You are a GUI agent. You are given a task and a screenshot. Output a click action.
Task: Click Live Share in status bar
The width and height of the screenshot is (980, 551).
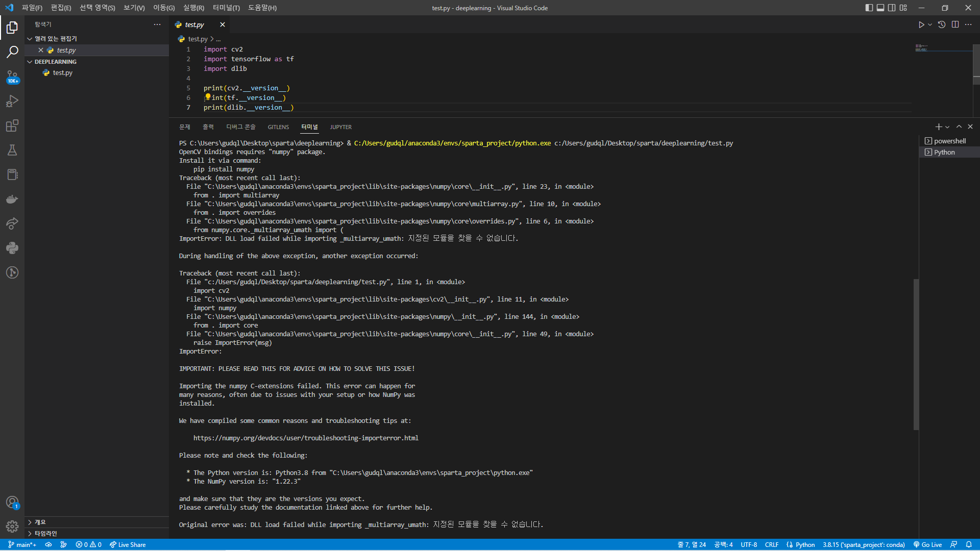128,544
